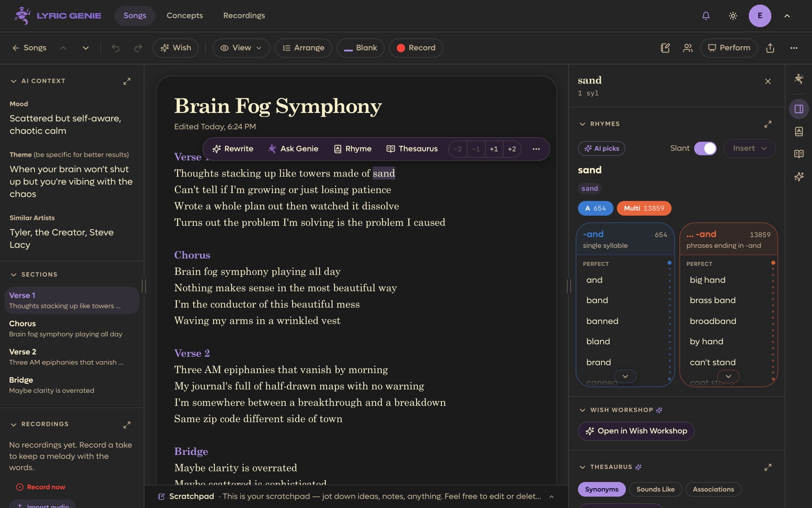This screenshot has height=508, width=812.
Task: Switch to the Concepts tab
Action: tap(185, 16)
